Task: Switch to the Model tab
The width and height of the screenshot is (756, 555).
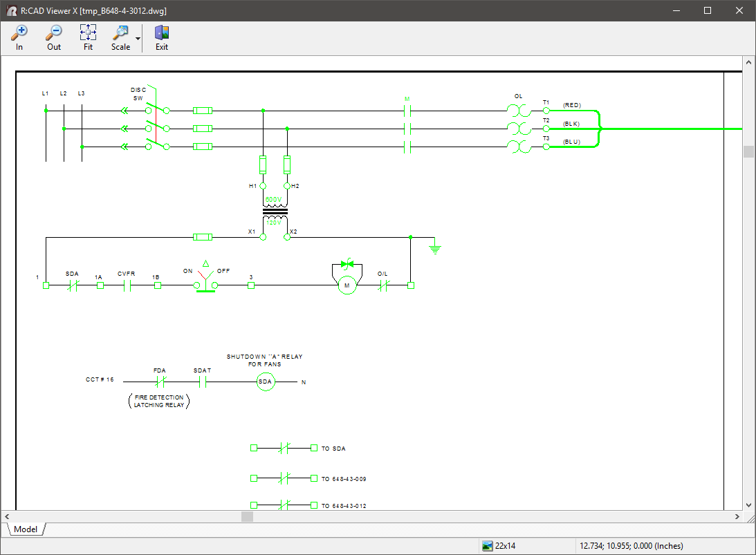Action: point(26,529)
